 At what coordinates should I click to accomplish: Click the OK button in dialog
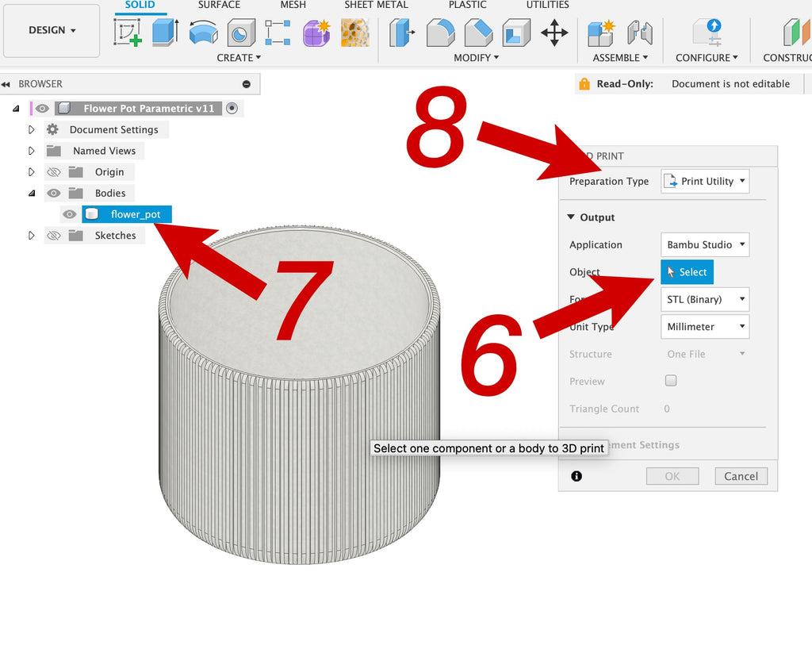click(x=672, y=476)
